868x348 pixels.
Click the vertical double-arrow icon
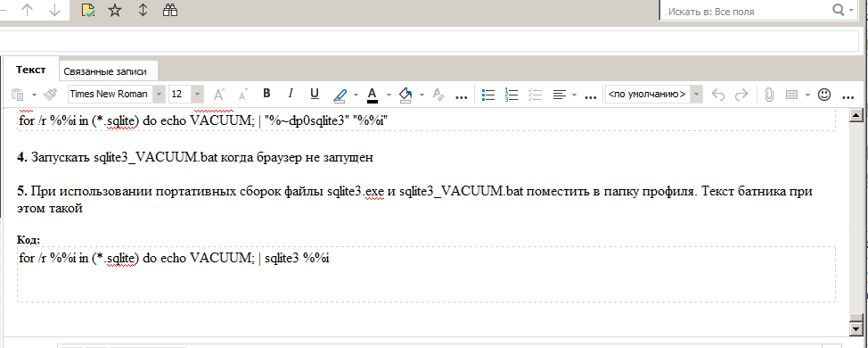[x=143, y=10]
